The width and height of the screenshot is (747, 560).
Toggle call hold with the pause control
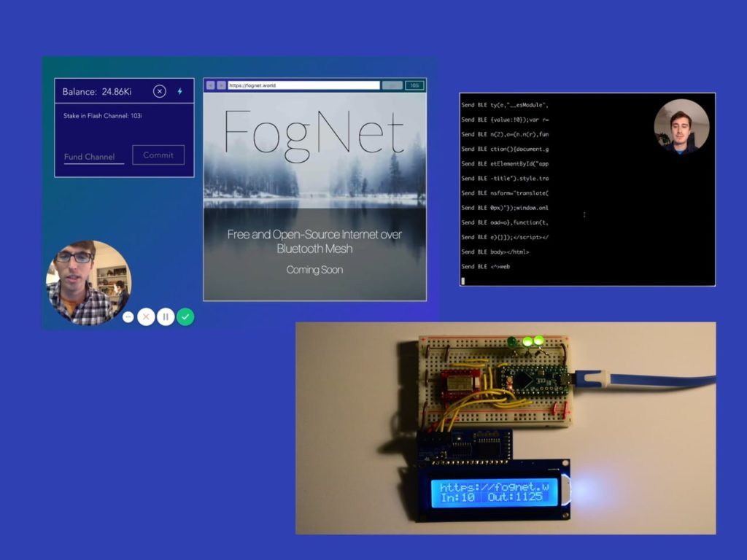click(166, 316)
